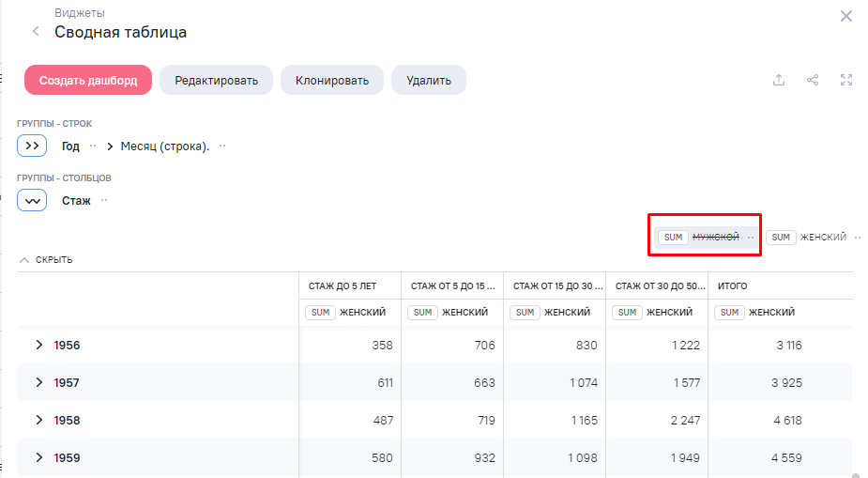The width and height of the screenshot is (868, 478).
Task: Expand all row groups double-chevron button
Action: (x=32, y=146)
